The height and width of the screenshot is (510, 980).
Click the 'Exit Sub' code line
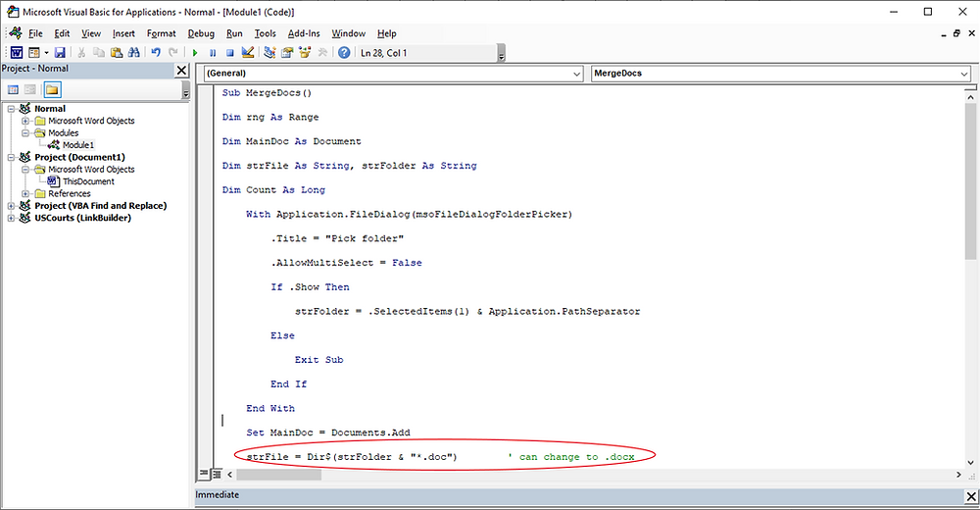point(318,360)
